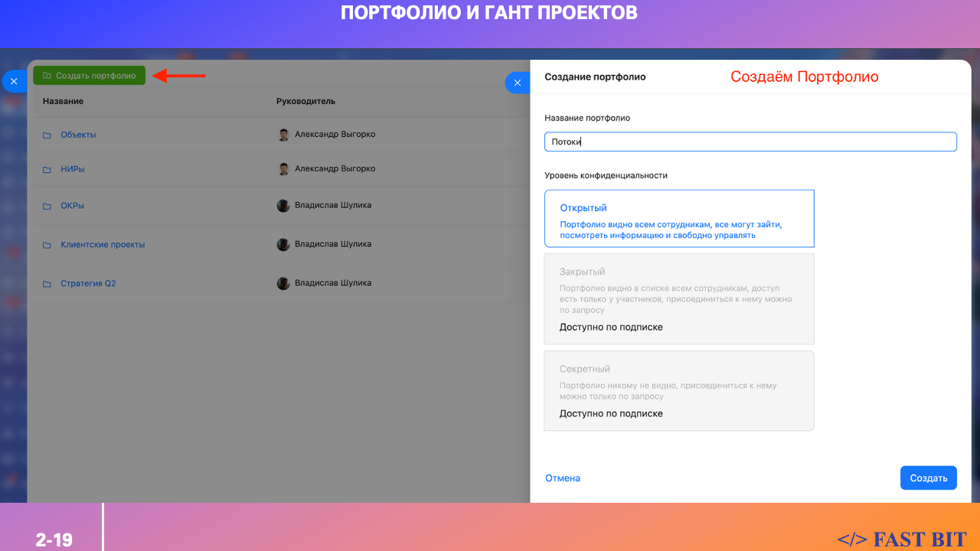Focus the Название портфолио input field

coord(750,142)
